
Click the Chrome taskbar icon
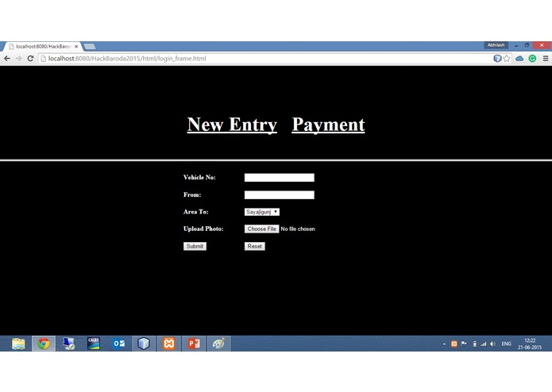point(44,344)
